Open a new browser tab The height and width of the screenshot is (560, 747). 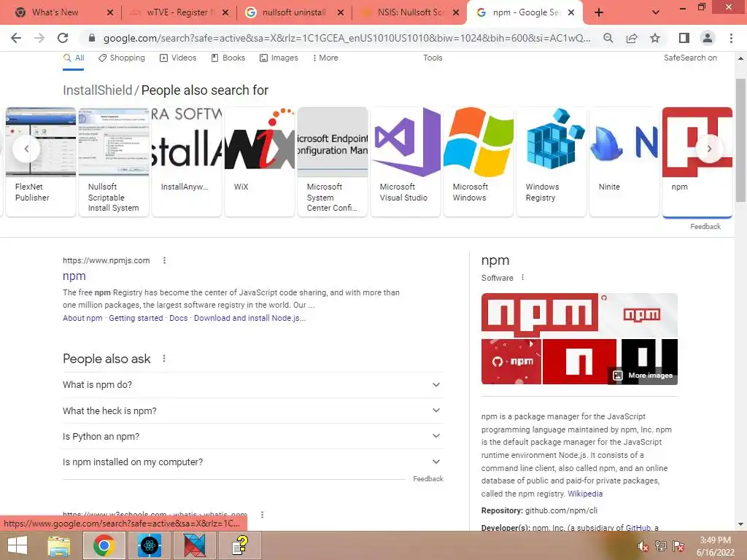(x=599, y=13)
